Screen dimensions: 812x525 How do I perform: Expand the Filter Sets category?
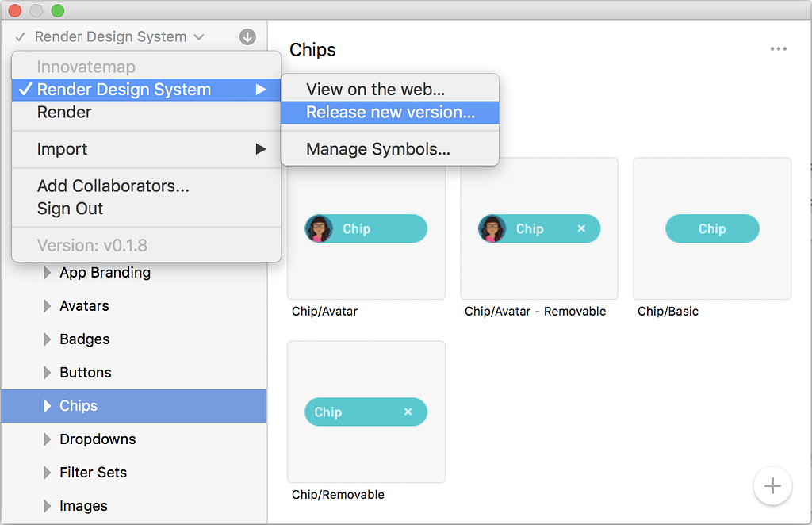point(47,472)
